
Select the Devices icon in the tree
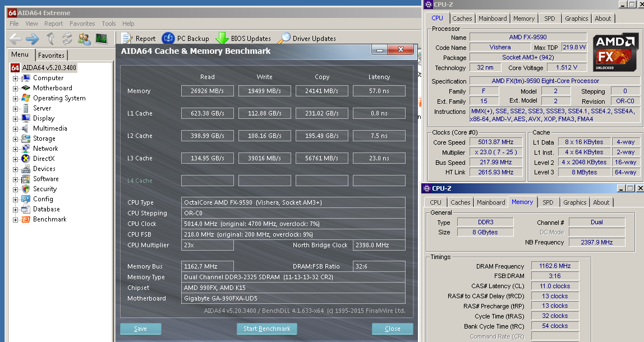click(26, 169)
